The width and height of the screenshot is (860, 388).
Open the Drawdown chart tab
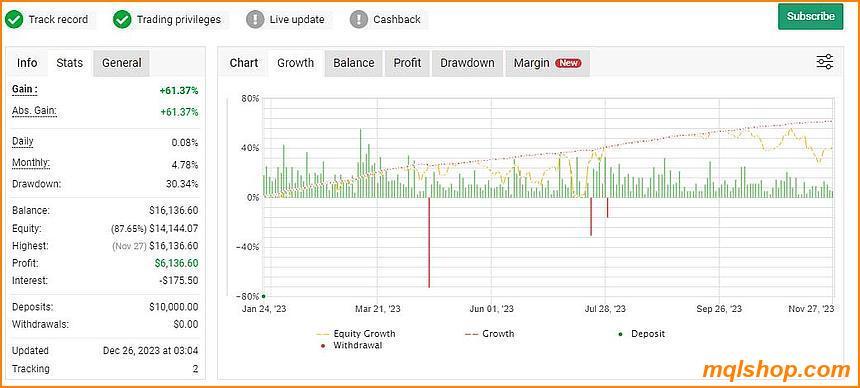[467, 63]
